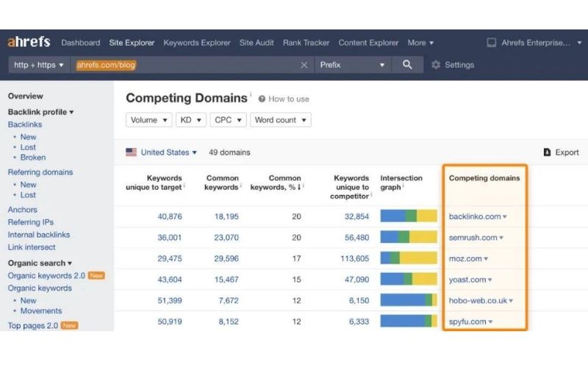588x368 pixels.
Task: Open the semrush.com dropdown
Action: click(x=501, y=238)
